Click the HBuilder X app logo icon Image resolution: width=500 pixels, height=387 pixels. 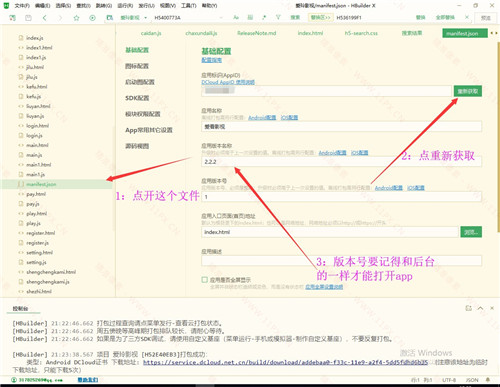[6, 6]
